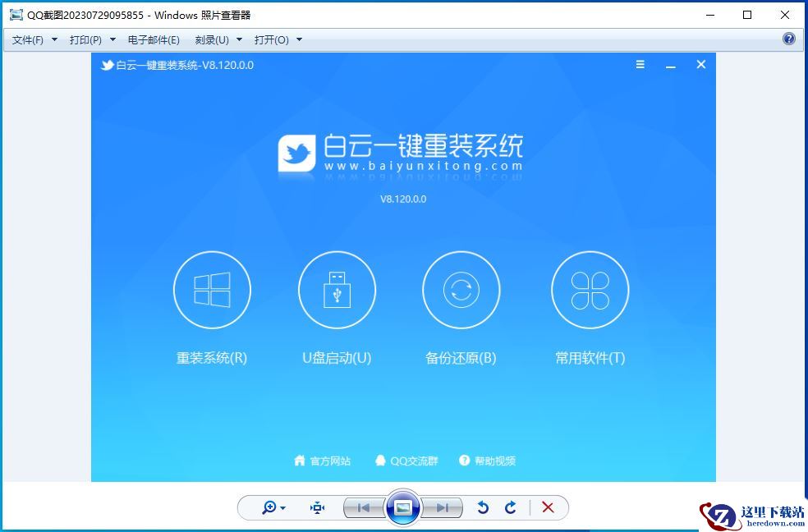808x532 pixels.
Task: Click the 重装系统(R) text label
Action: click(x=212, y=358)
